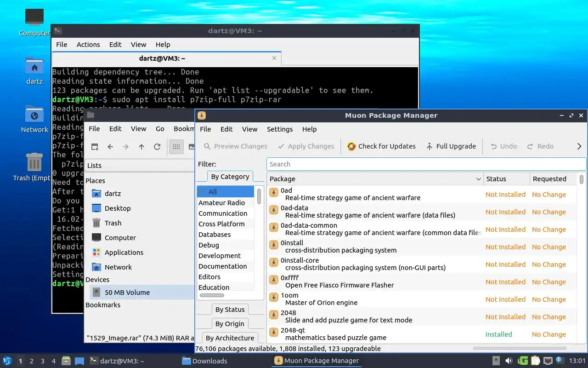Select Applications in the Places sidebar
The image size is (588, 368).
tap(118, 252)
